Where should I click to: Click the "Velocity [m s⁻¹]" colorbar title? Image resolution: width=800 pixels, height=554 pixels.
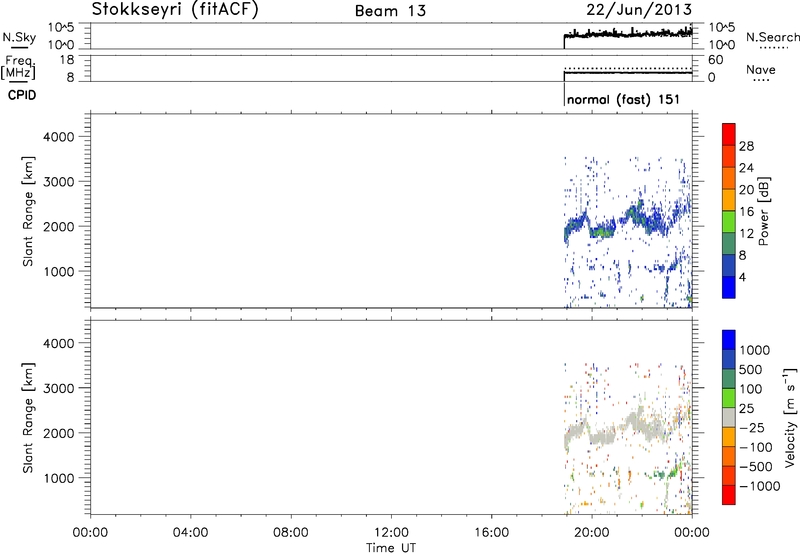790,417
